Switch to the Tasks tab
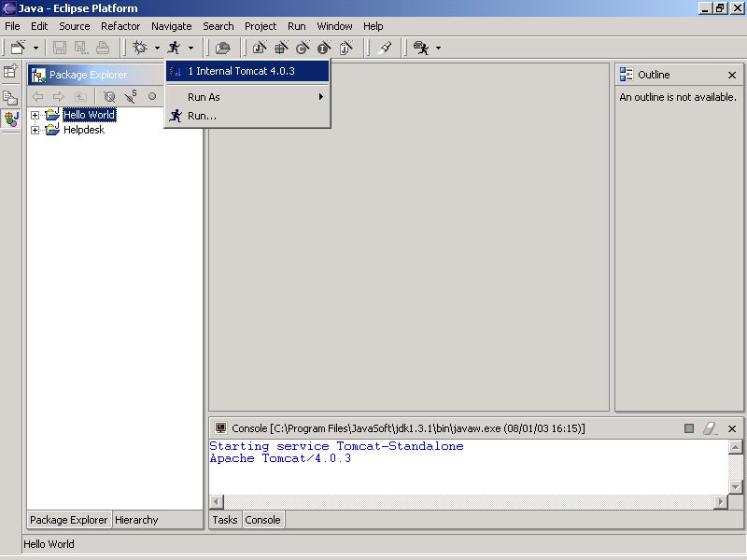This screenshot has width=747, height=560. point(225,520)
